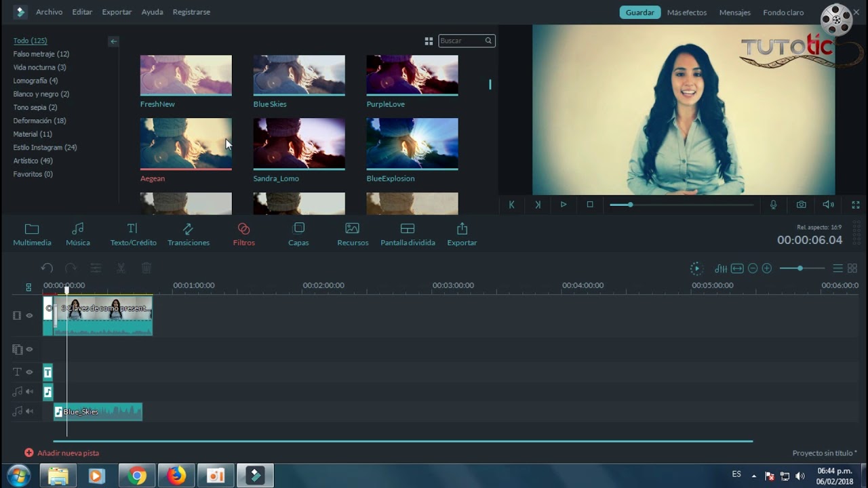The height and width of the screenshot is (488, 868).
Task: Collapse the filter category list with the back arrow
Action: (114, 41)
